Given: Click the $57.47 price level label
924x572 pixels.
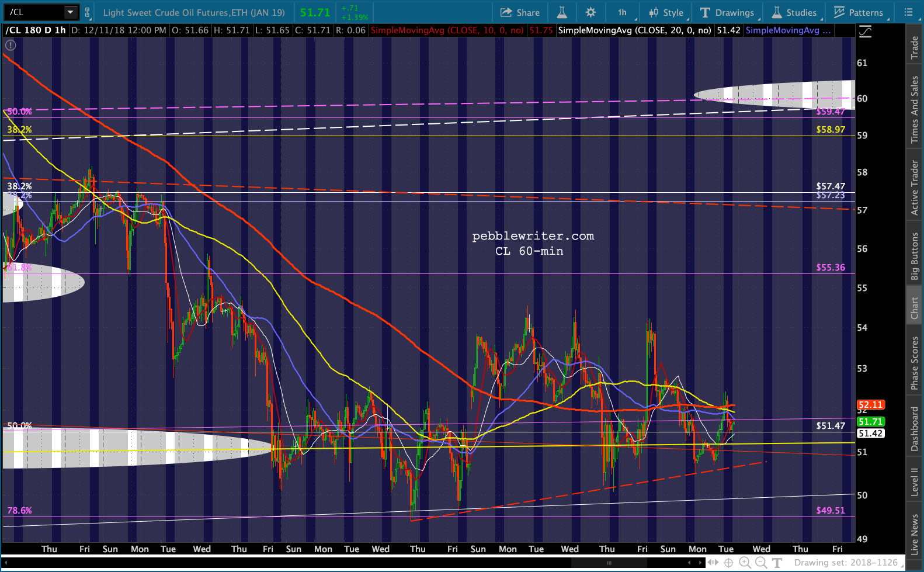Looking at the screenshot, I should click(x=831, y=186).
